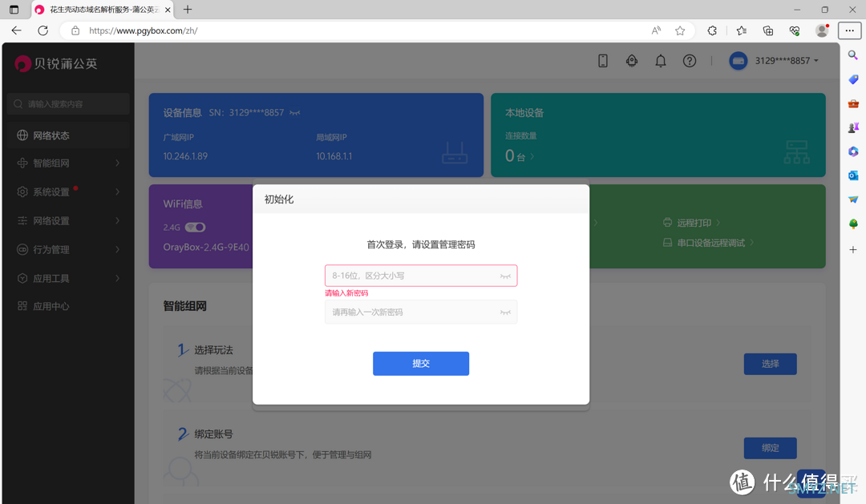Click the re-enter new password field
The image size is (866, 504).
point(421,312)
